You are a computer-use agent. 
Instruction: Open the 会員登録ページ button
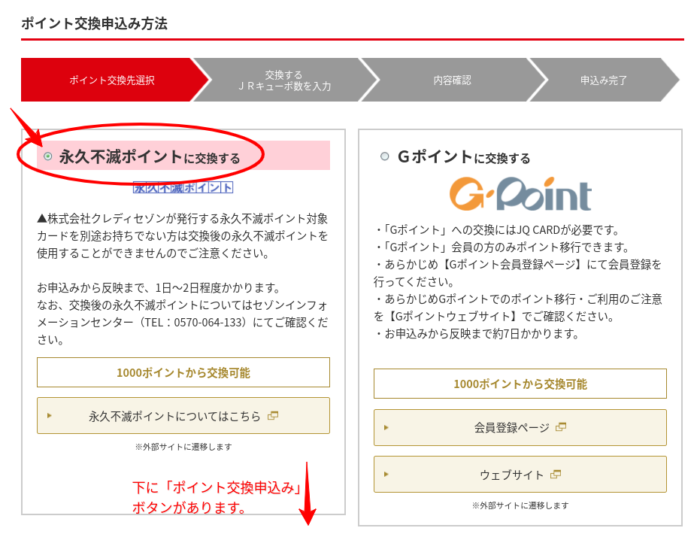point(520,427)
